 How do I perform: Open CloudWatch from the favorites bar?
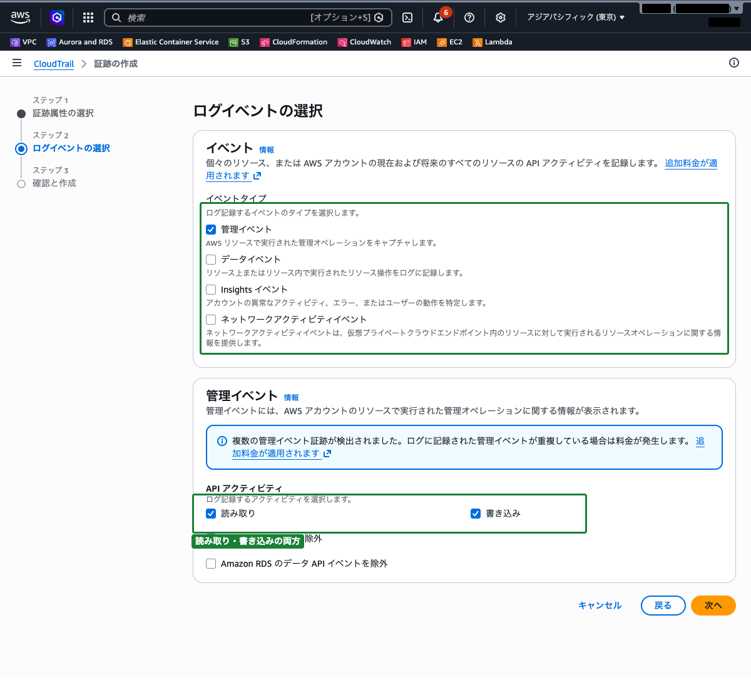(364, 43)
